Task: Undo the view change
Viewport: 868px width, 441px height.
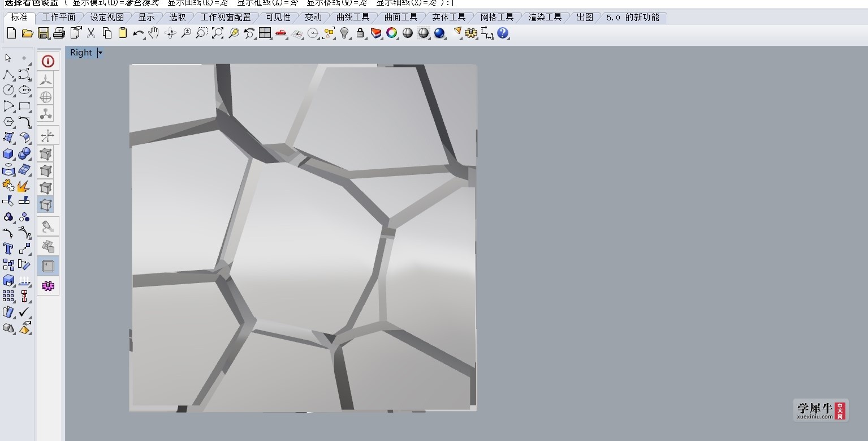Action: tap(249, 33)
